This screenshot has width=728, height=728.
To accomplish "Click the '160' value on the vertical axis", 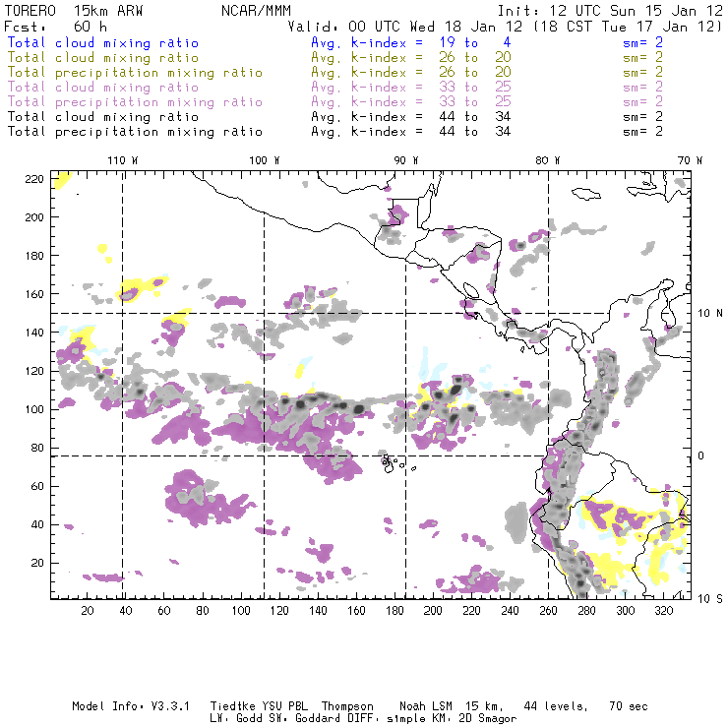I will tap(34, 294).
